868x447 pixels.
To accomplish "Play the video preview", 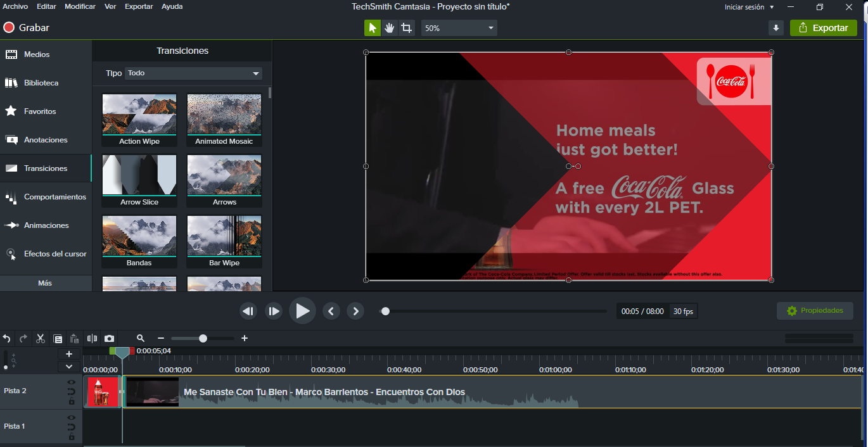I will click(302, 311).
